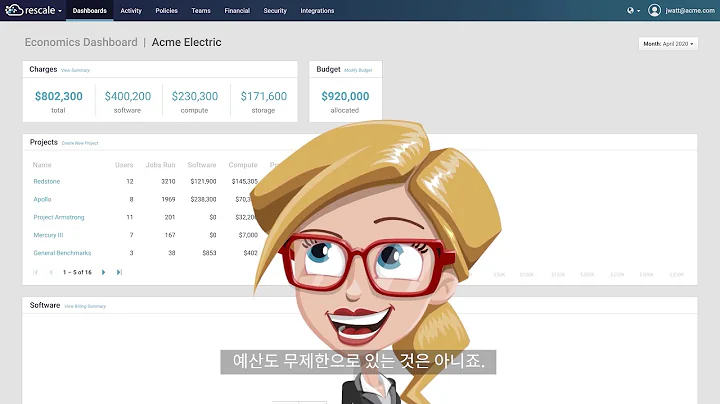The height and width of the screenshot is (404, 720).
Task: Open the Apollo project
Action: (42, 199)
